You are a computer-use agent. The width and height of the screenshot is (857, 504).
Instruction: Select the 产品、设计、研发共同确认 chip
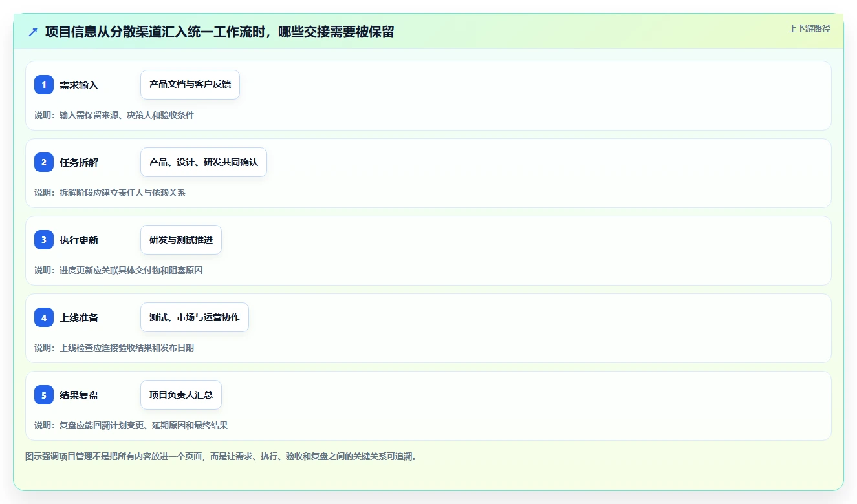pos(204,162)
